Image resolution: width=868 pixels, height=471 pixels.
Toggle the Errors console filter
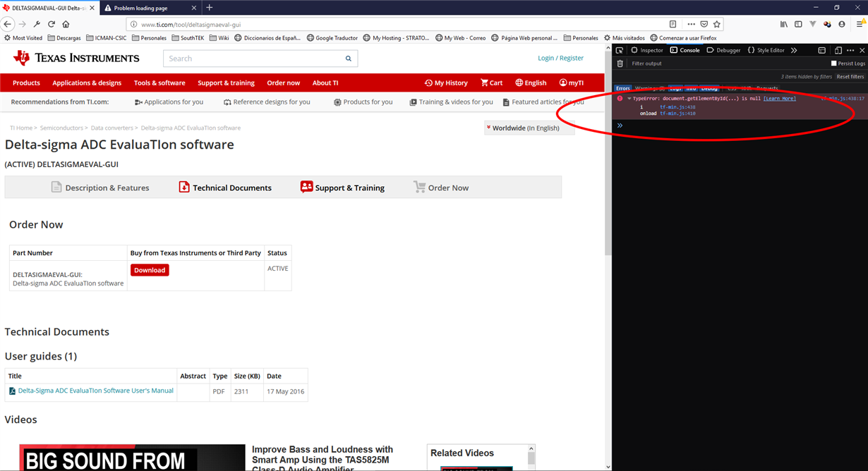coord(622,88)
